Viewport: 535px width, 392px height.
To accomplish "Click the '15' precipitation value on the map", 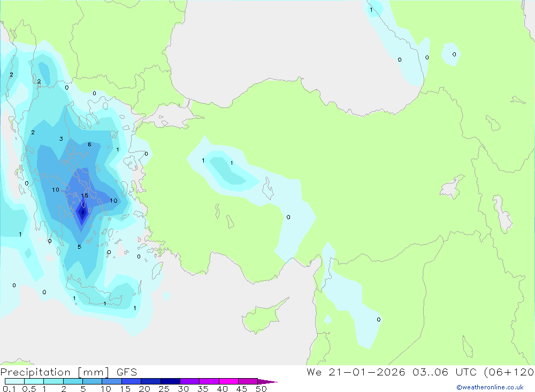I will tap(85, 196).
